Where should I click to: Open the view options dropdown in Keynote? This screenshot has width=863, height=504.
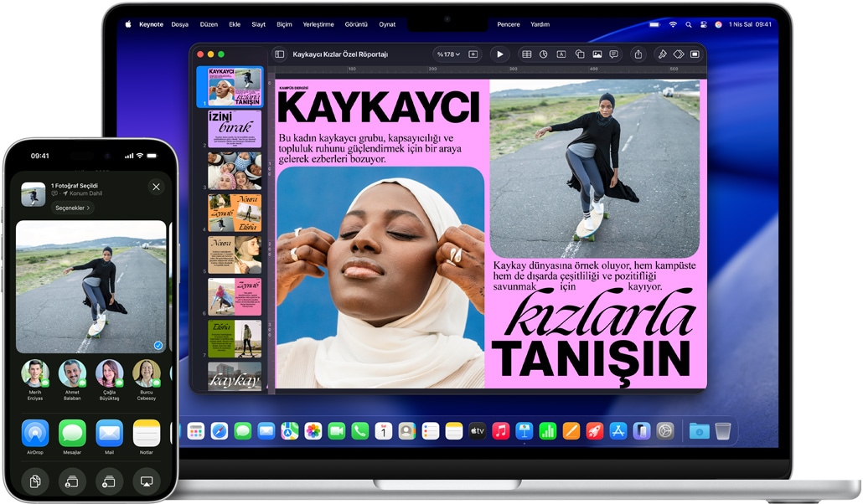coord(280,54)
